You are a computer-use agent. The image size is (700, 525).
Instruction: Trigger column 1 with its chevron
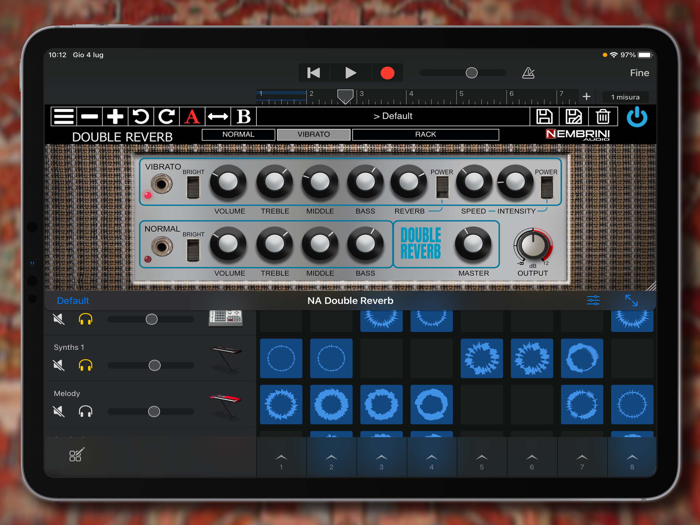click(x=281, y=458)
